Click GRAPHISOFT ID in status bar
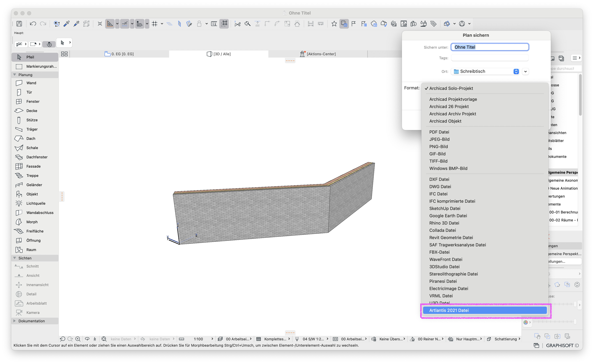594x364 pixels. point(562,346)
